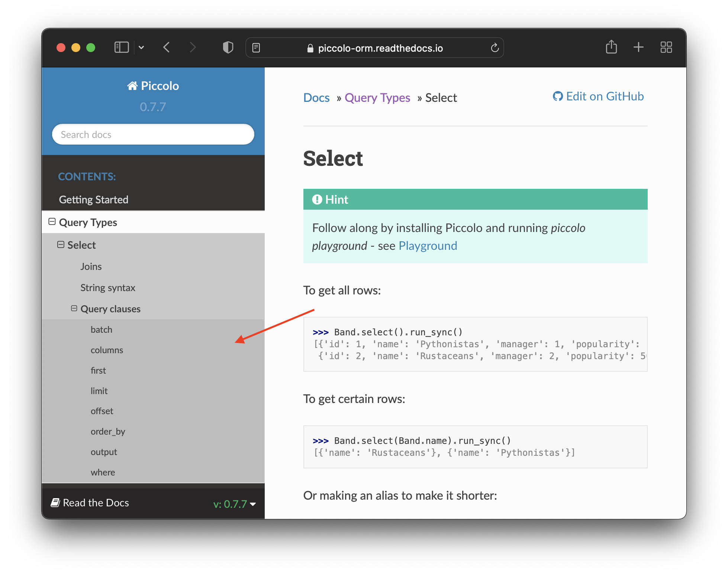Screen dimensions: 728x574
Task: Click the Band.select(Band.name).run_sync() code line
Action: click(412, 441)
